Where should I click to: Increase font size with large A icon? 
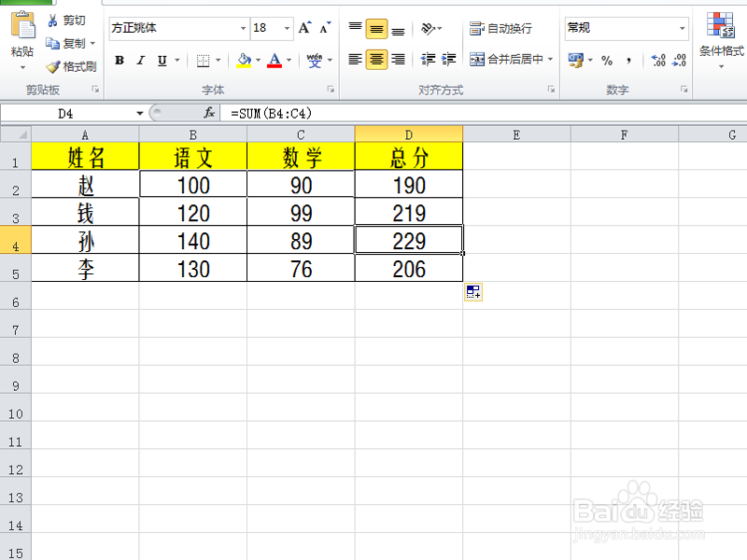pyautogui.click(x=305, y=28)
